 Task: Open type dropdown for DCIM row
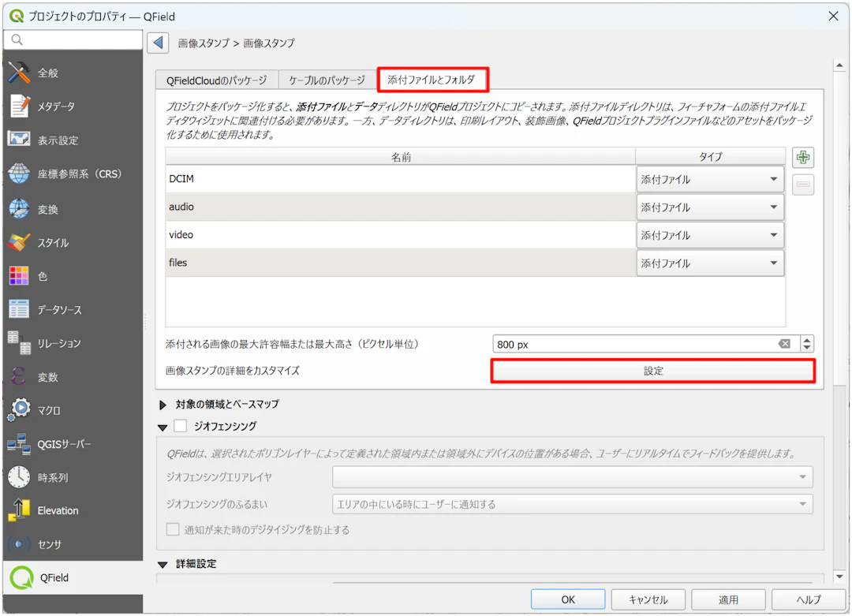coord(710,179)
